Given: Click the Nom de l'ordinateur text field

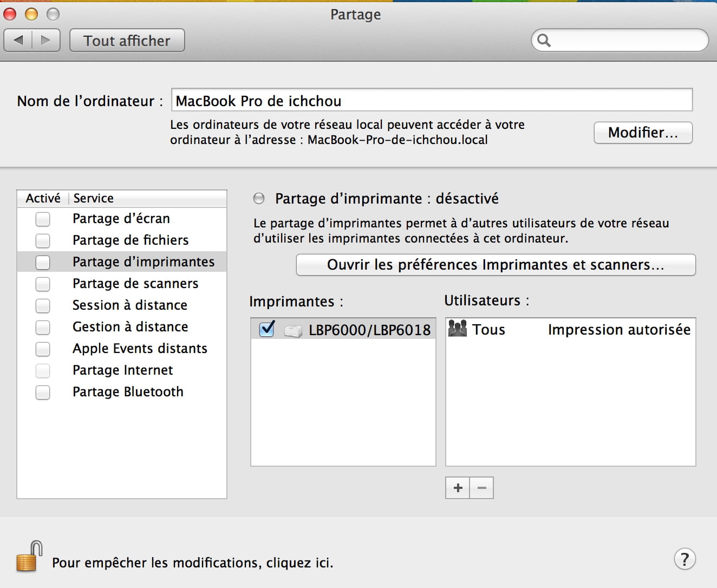Looking at the screenshot, I should [x=432, y=101].
